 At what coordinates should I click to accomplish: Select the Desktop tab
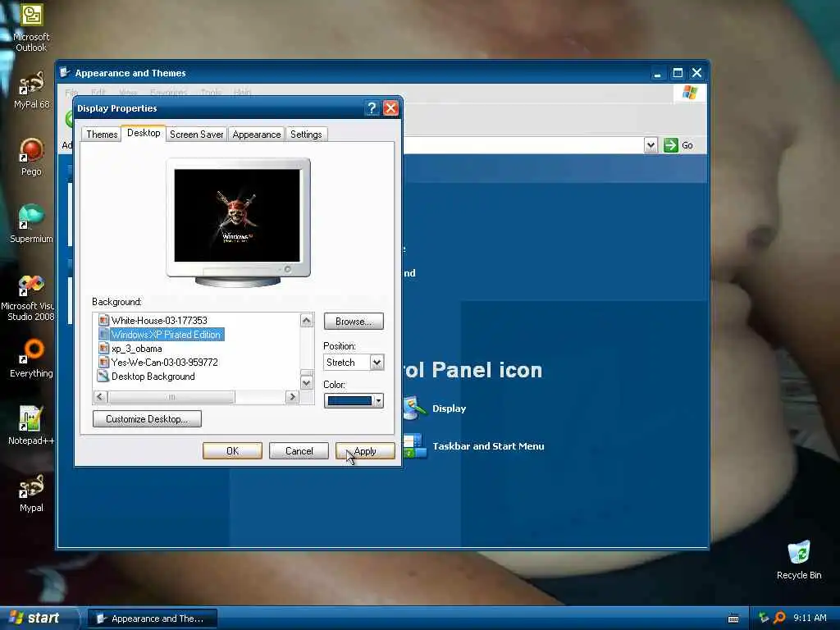(x=144, y=133)
